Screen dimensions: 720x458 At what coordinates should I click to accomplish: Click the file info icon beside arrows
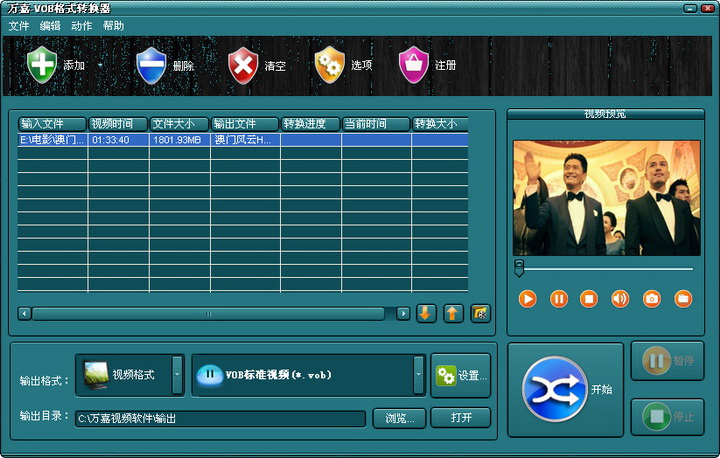(x=480, y=314)
